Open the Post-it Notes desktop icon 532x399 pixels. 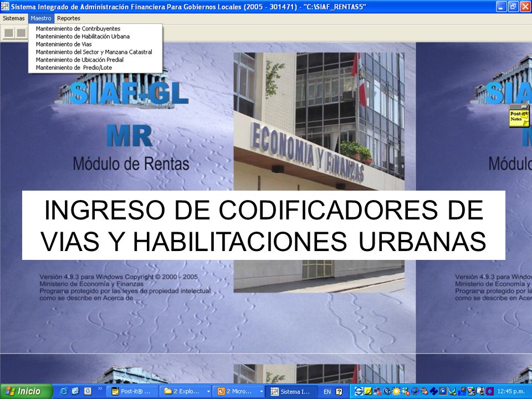519,116
